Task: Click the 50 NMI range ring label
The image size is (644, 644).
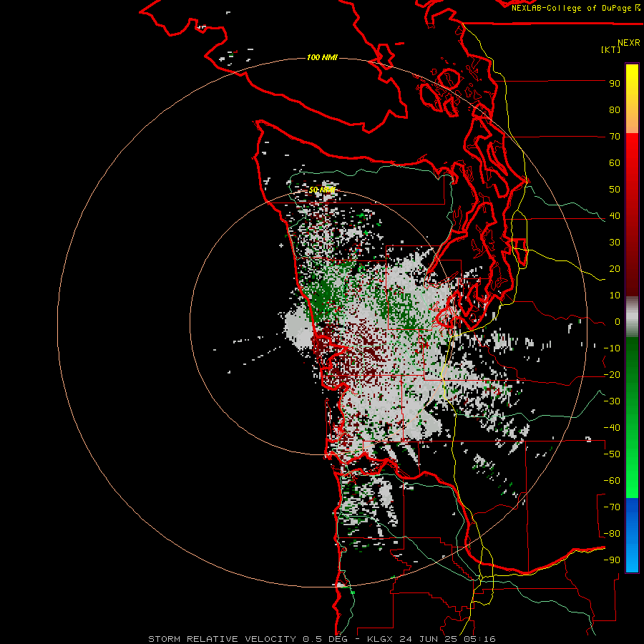Action: pos(322,190)
